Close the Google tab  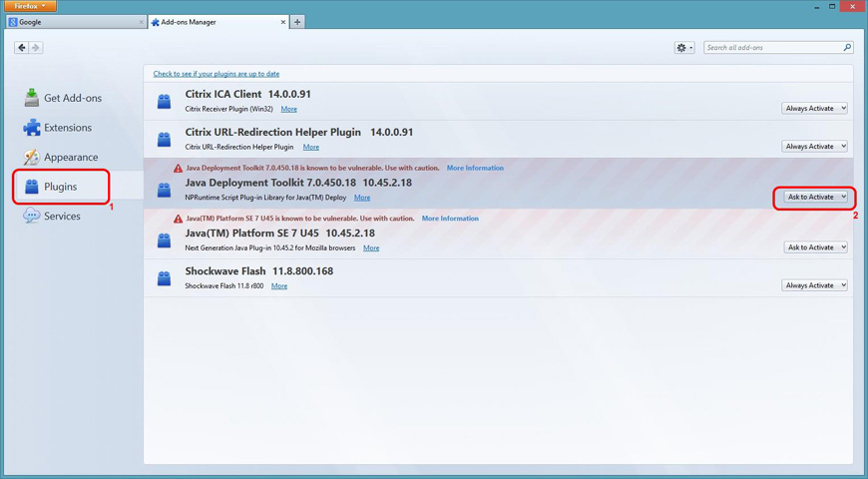pos(141,22)
